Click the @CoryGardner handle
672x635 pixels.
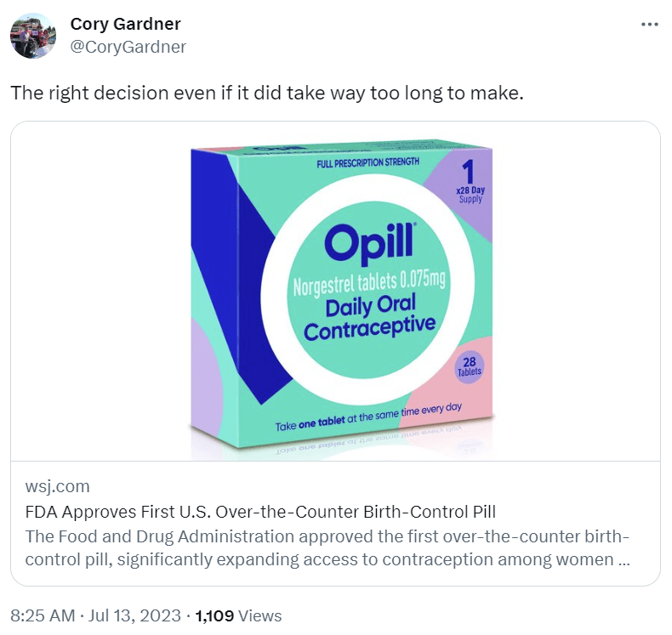coord(128,47)
